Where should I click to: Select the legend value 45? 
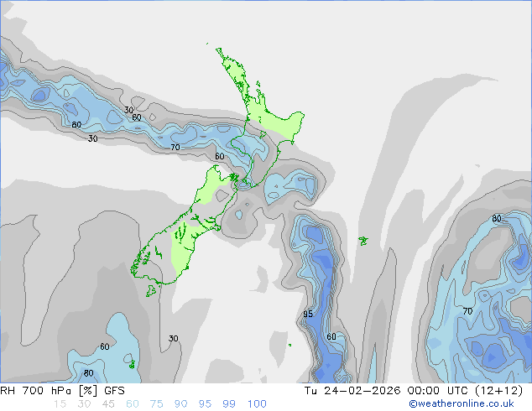pyautogui.click(x=108, y=404)
